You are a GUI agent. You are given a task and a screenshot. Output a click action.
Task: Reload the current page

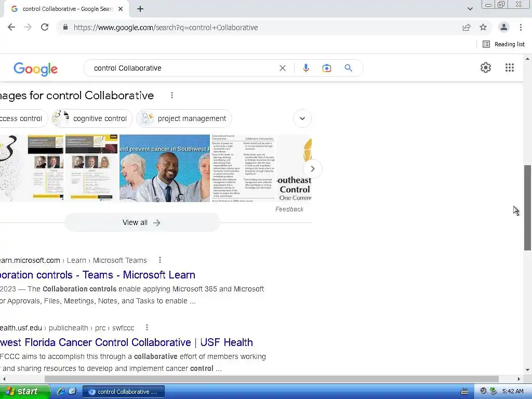click(45, 28)
